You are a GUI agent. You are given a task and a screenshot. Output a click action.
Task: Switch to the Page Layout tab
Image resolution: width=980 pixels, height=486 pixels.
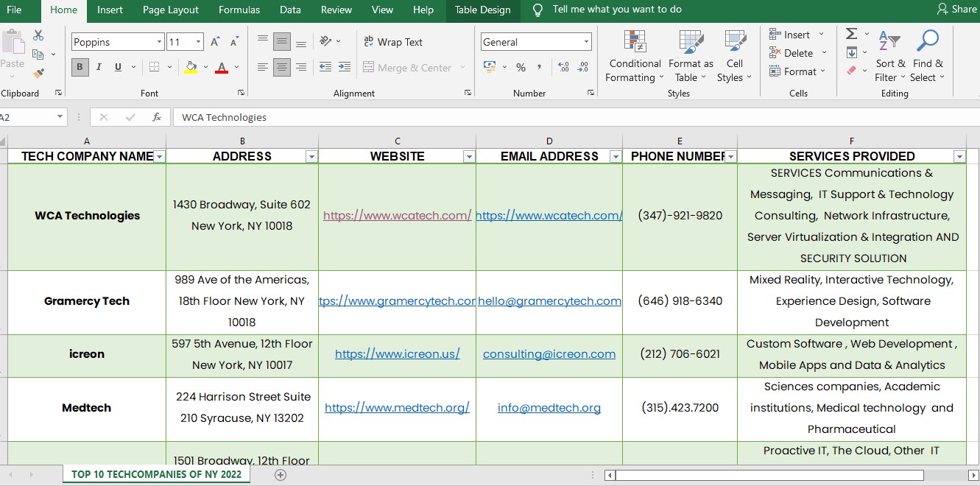[x=171, y=10]
